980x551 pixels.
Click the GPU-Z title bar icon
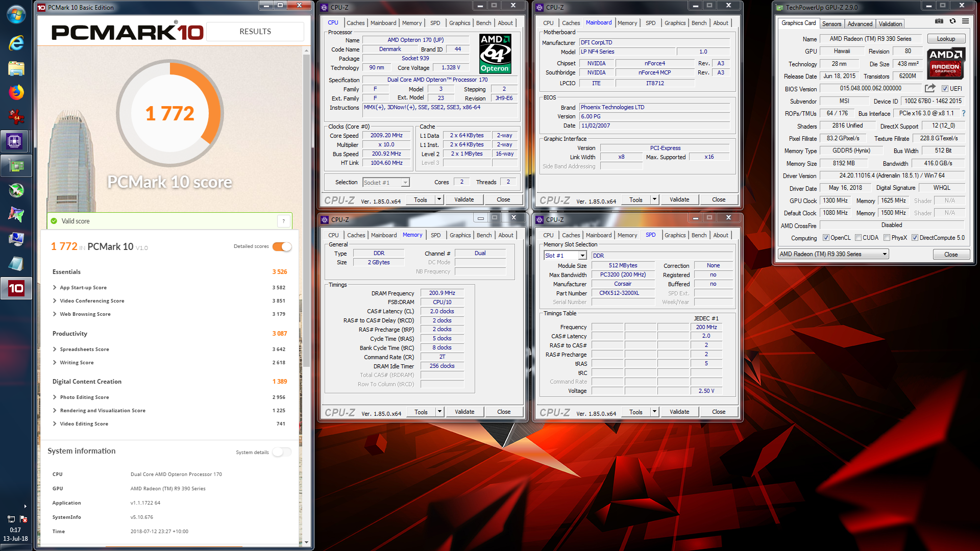tap(779, 7)
